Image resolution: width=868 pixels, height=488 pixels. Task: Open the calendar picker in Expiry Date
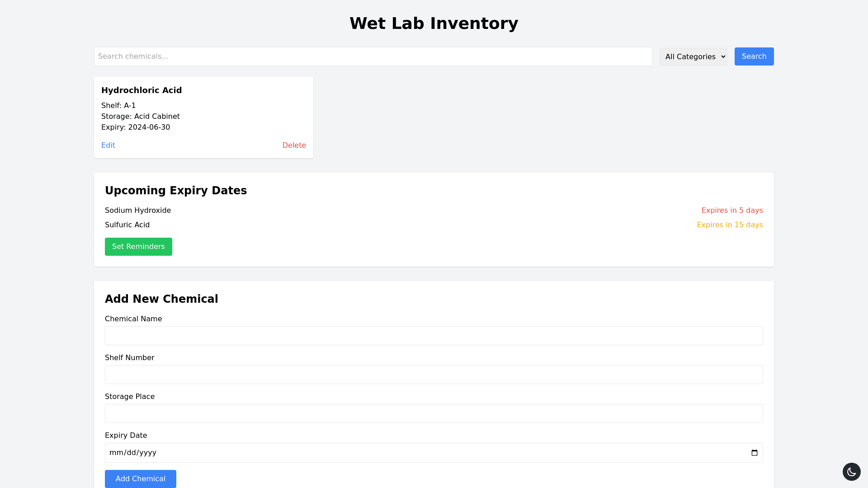pyautogui.click(x=754, y=453)
